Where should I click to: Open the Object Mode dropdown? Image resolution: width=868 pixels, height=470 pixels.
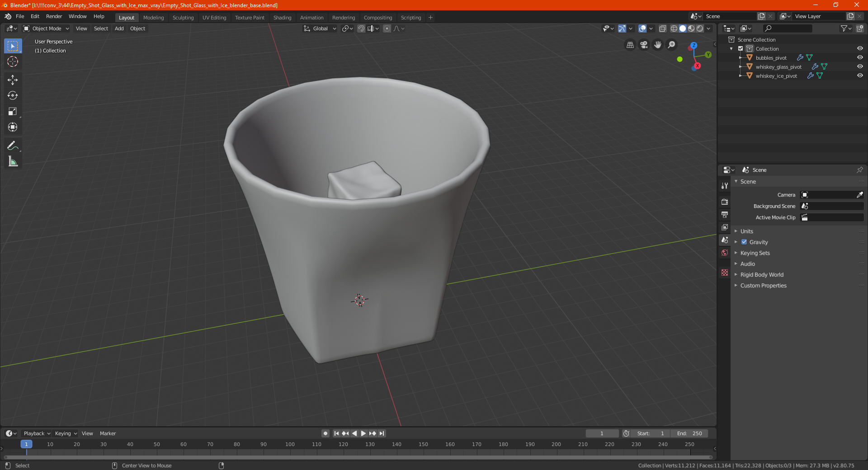[46, 28]
